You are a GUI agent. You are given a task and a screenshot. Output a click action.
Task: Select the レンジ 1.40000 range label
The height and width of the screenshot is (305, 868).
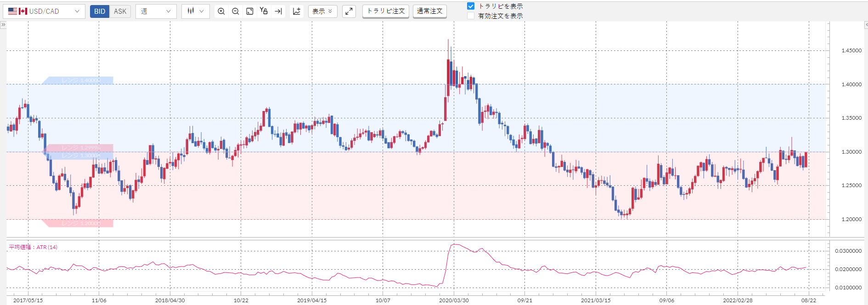78,80
